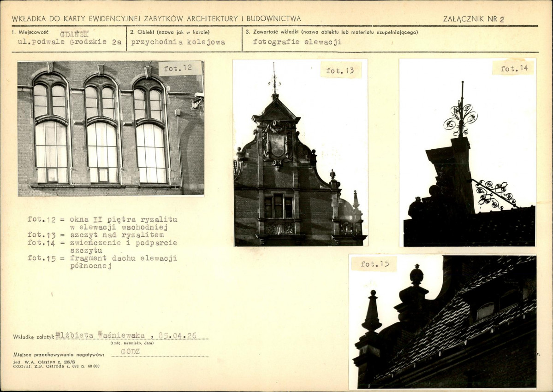The image size is (553, 392).
Task: Select caption 'zwieńczenie i podparcie szczytu'
Action: coord(123,246)
